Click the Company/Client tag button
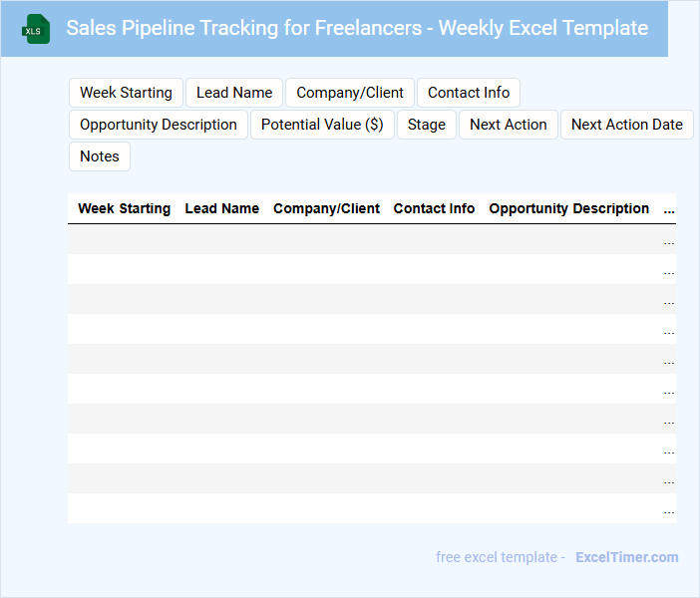 350,93
